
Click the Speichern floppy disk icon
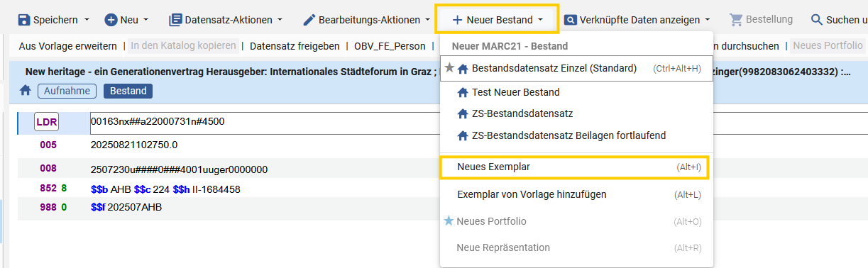pos(23,20)
